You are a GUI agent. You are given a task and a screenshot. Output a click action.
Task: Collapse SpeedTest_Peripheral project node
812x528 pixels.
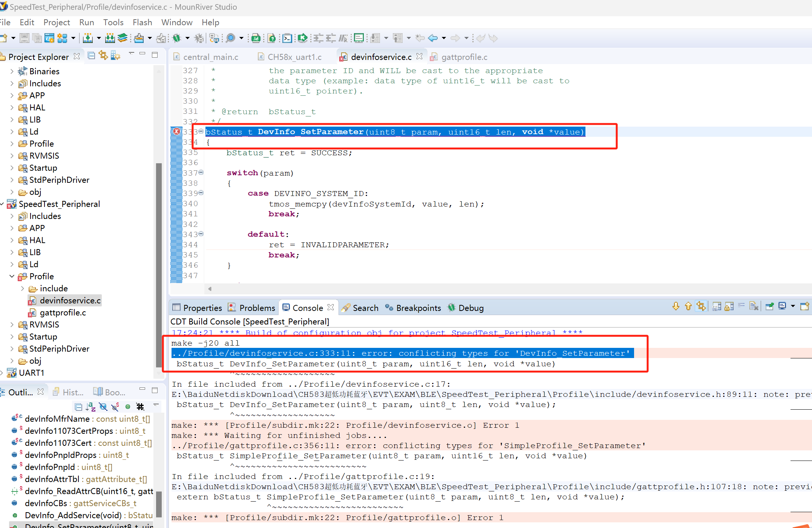pos(2,204)
